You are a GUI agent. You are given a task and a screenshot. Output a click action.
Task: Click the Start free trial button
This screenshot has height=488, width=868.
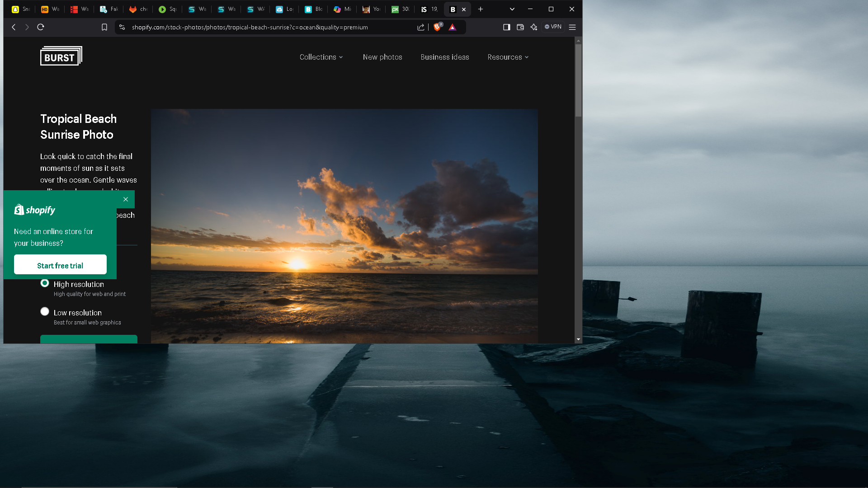click(x=60, y=265)
